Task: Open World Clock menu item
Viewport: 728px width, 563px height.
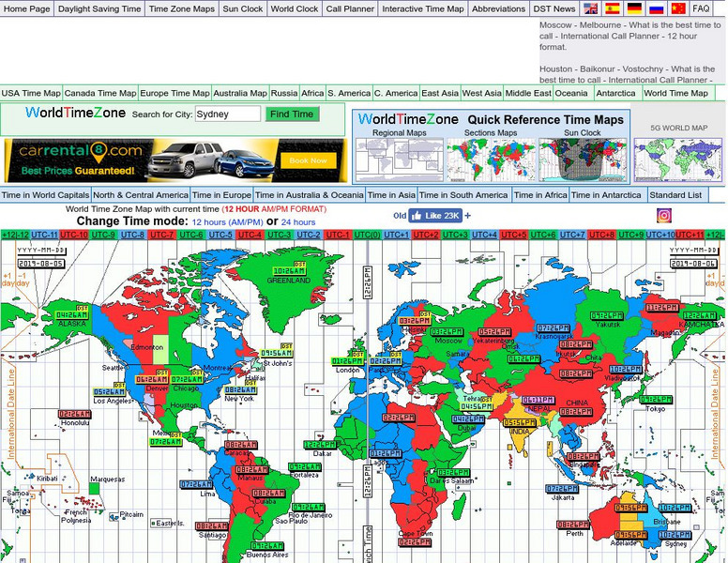Action: coord(294,8)
